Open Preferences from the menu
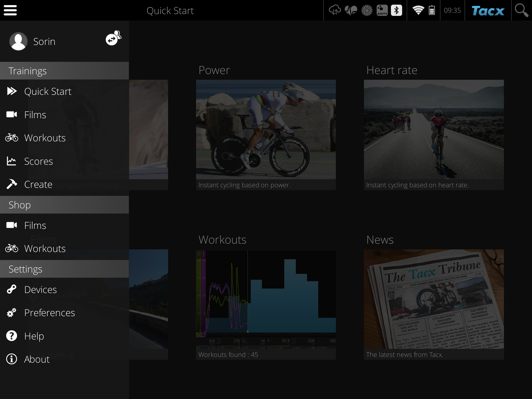 tap(64, 312)
